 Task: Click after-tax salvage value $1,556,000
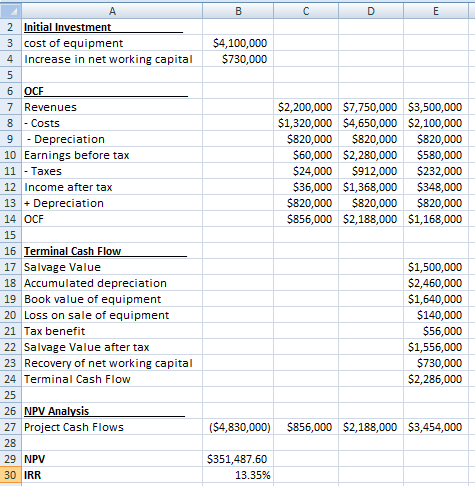click(x=435, y=347)
